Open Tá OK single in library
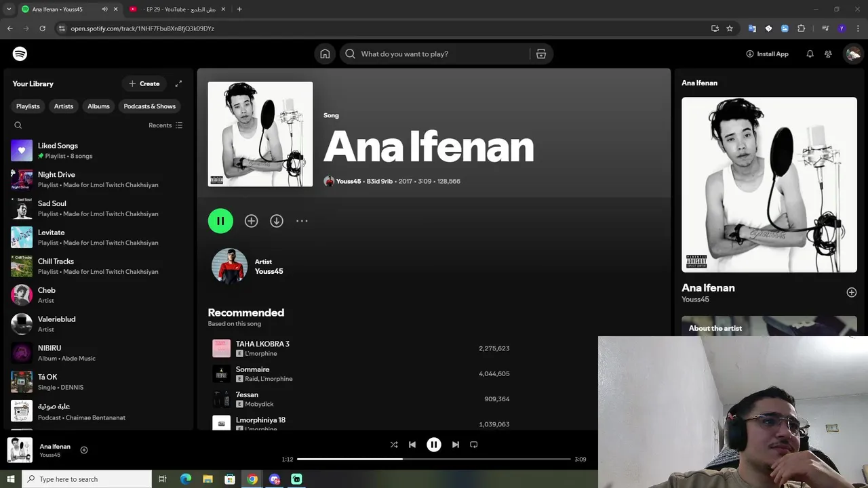 tap(98, 382)
